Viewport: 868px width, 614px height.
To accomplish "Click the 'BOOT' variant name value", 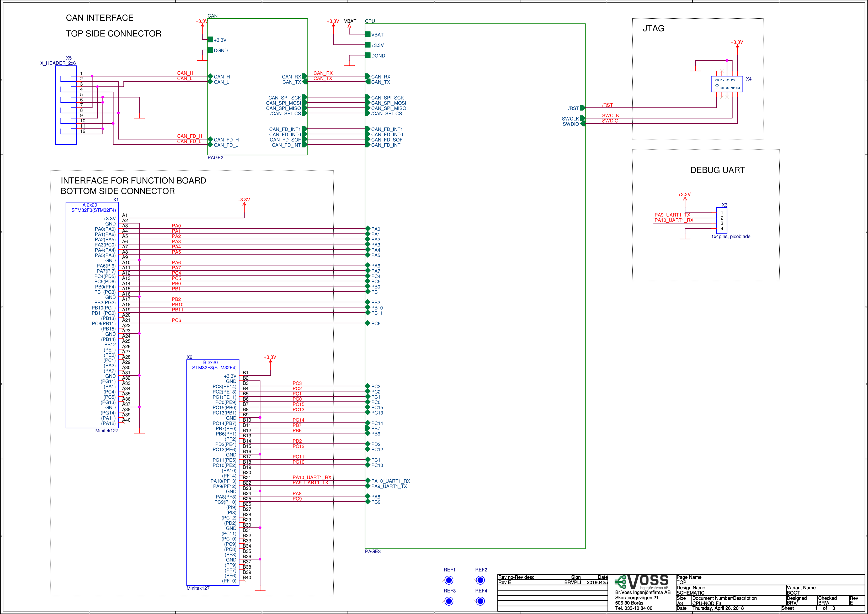I will point(793,593).
